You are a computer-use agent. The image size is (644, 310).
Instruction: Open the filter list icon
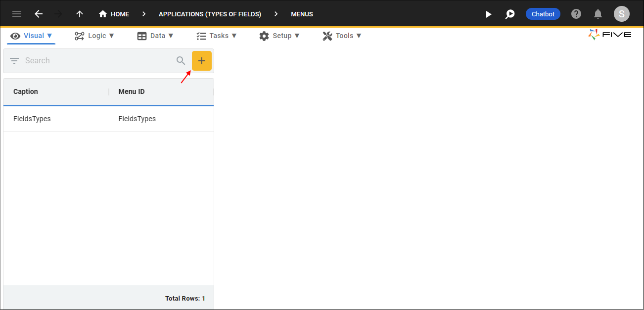tap(14, 61)
